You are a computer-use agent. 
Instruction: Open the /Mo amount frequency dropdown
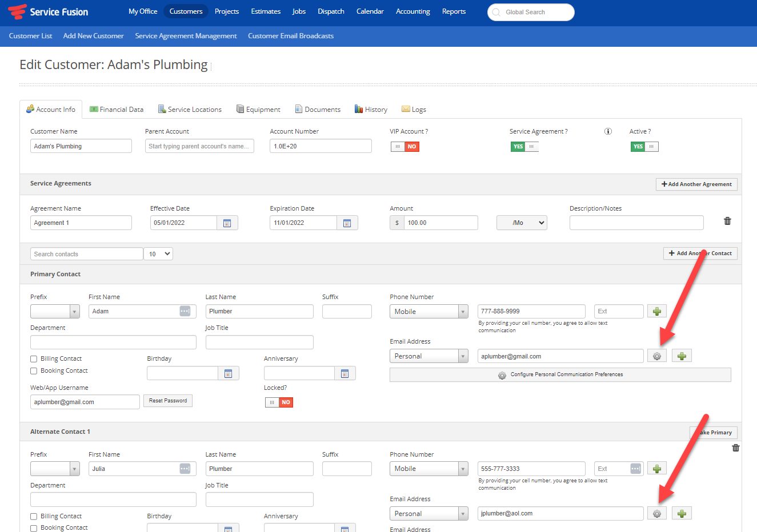(522, 223)
